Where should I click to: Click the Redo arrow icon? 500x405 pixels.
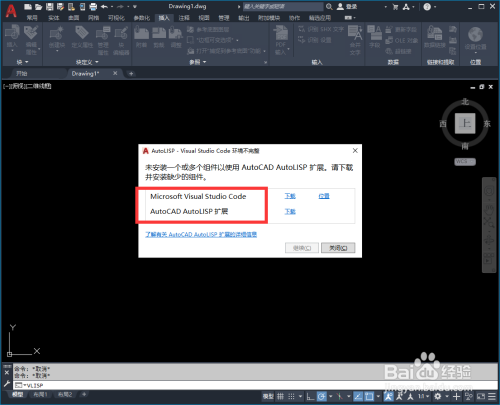click(120, 7)
